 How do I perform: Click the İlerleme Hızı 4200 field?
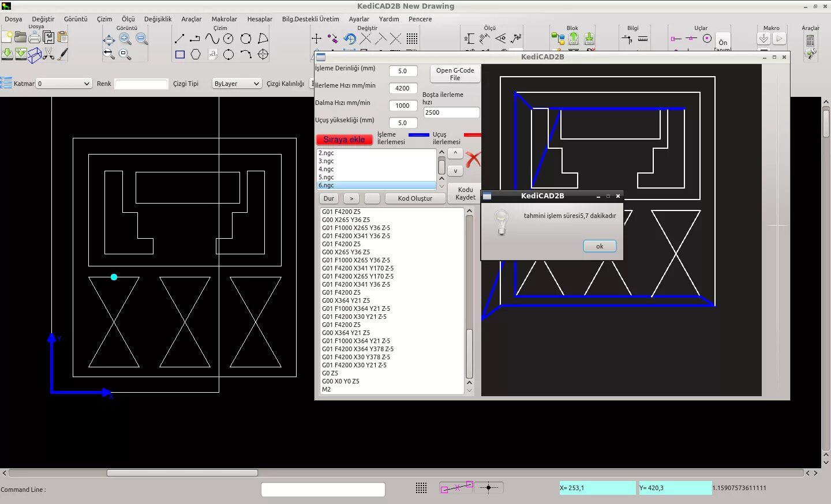(403, 88)
